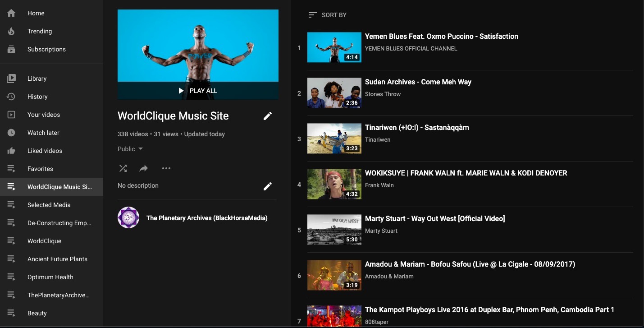Image resolution: width=644 pixels, height=328 pixels.
Task: Open The Planetary Archives channel link
Action: (207, 218)
